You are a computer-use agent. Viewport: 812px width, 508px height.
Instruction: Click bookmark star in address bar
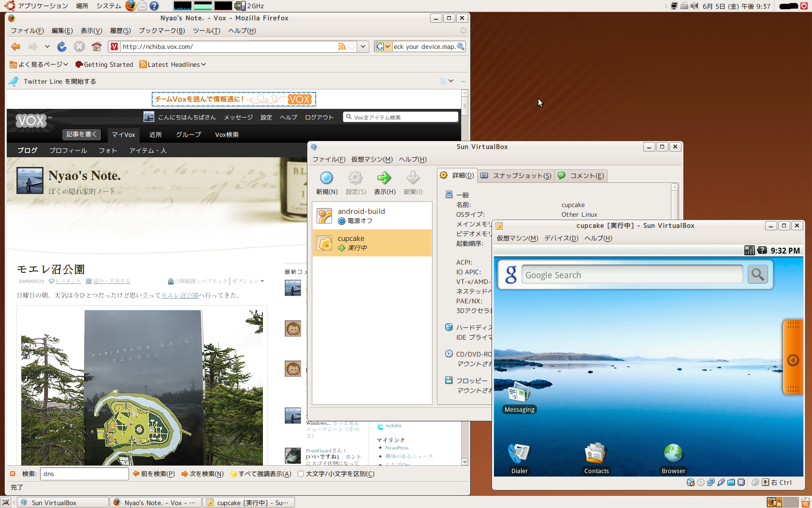(351, 46)
